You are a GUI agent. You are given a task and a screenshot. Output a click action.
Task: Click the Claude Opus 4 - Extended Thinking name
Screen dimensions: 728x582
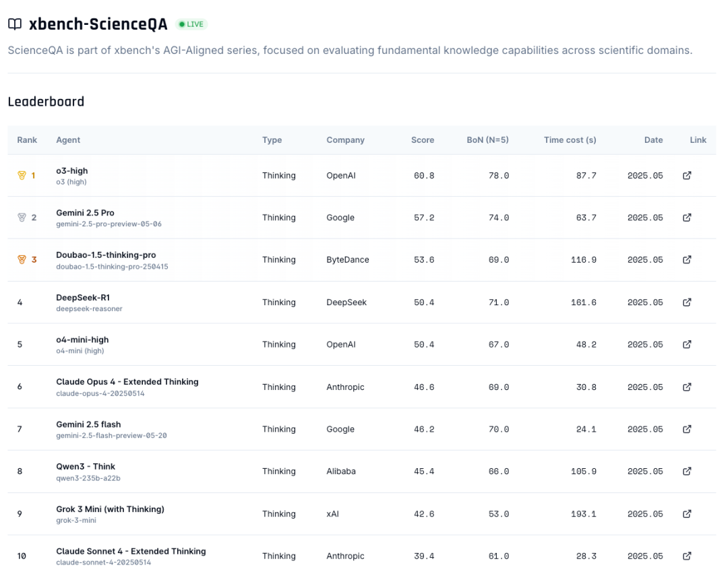tap(127, 382)
